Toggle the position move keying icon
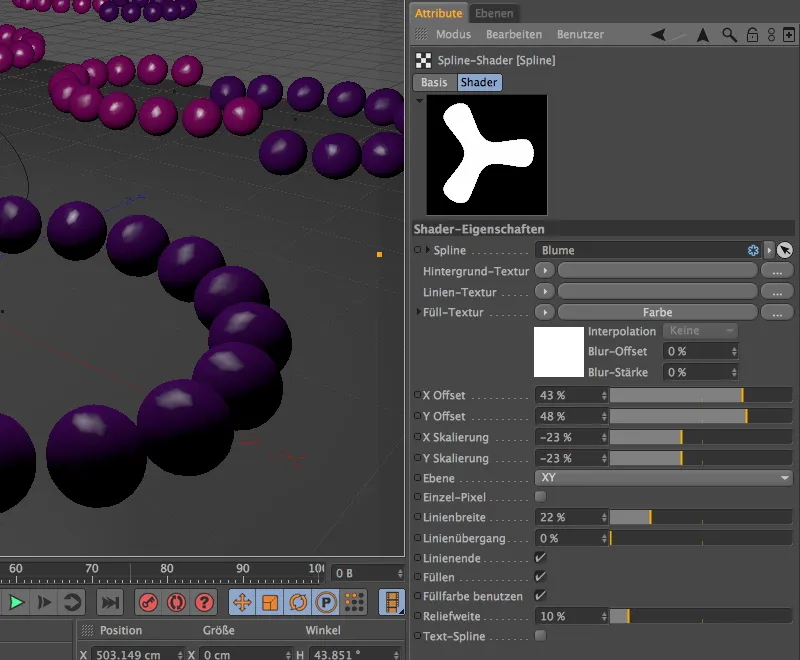This screenshot has height=660, width=800. click(x=241, y=602)
